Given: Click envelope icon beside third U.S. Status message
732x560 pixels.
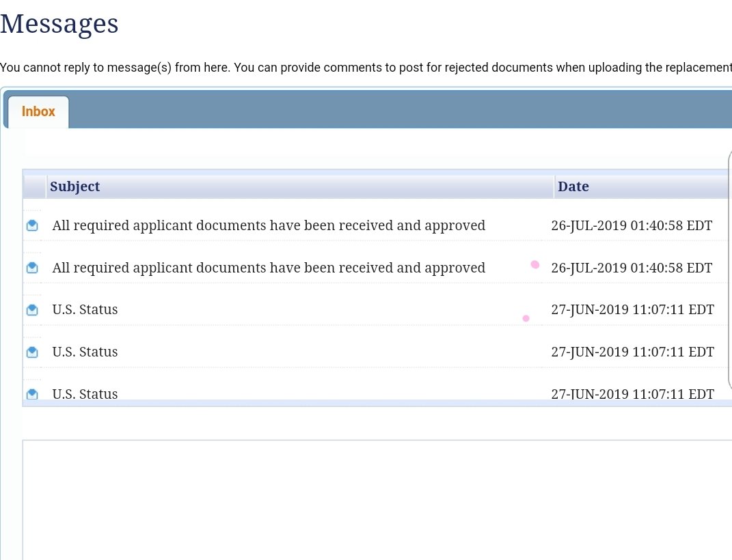Looking at the screenshot, I should point(32,394).
